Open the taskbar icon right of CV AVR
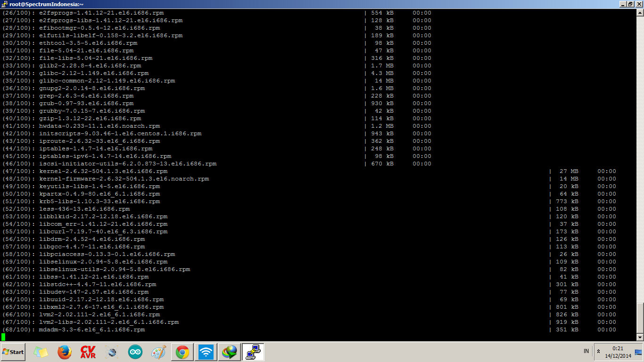This screenshot has width=644, height=362. pos(112,352)
